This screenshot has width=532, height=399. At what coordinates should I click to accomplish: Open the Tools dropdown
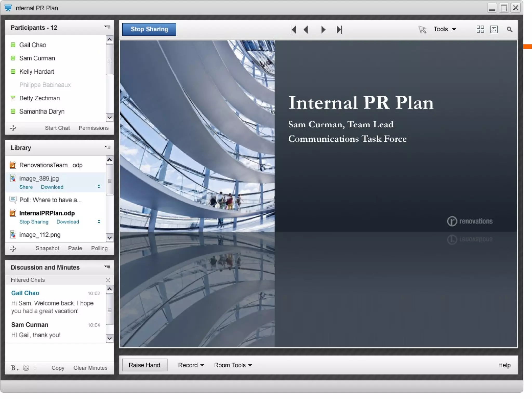[x=444, y=29]
